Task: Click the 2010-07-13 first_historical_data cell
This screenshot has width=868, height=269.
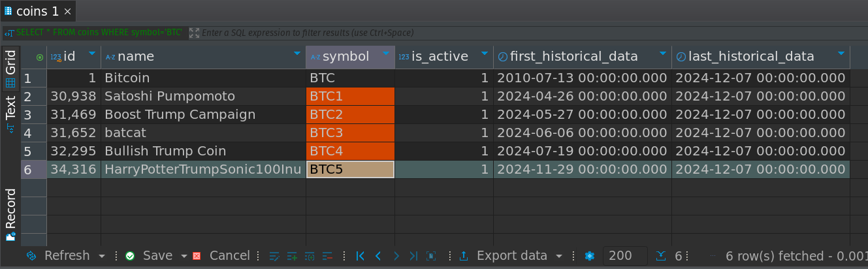Action: pyautogui.click(x=582, y=78)
